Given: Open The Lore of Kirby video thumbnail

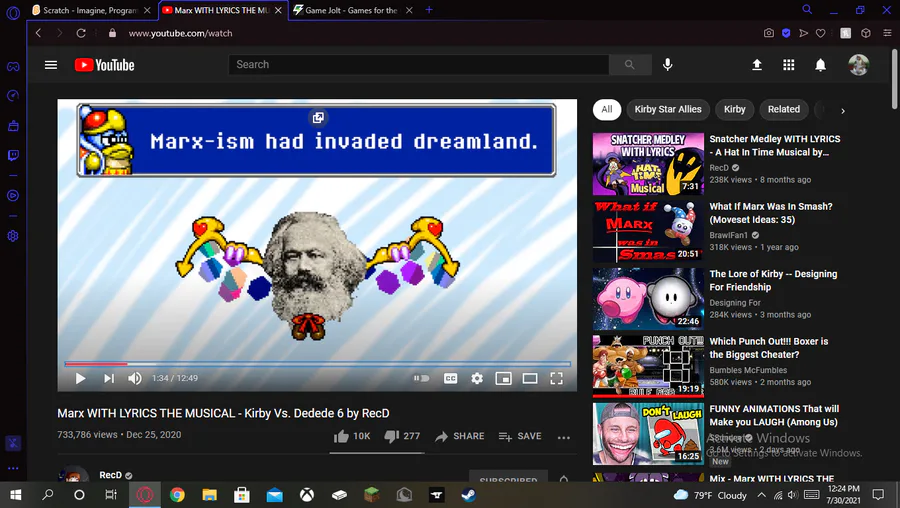Looking at the screenshot, I should pyautogui.click(x=648, y=299).
